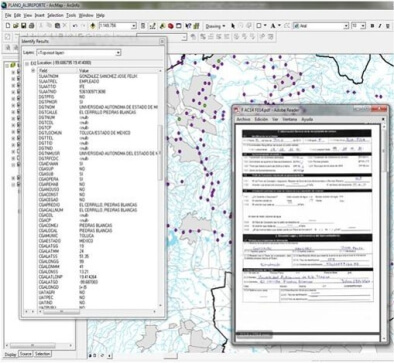The image size is (394, 363).
Task: Open the font name dropdown
Action: [346, 26]
